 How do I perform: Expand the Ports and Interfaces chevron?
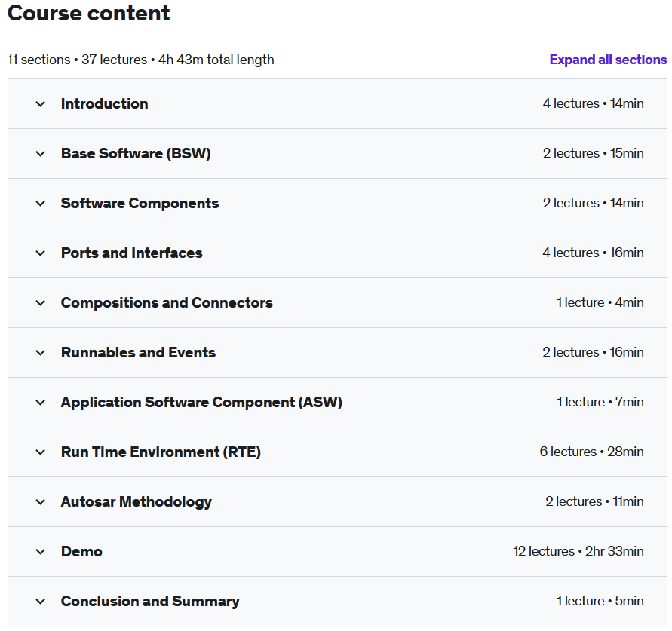(x=40, y=253)
